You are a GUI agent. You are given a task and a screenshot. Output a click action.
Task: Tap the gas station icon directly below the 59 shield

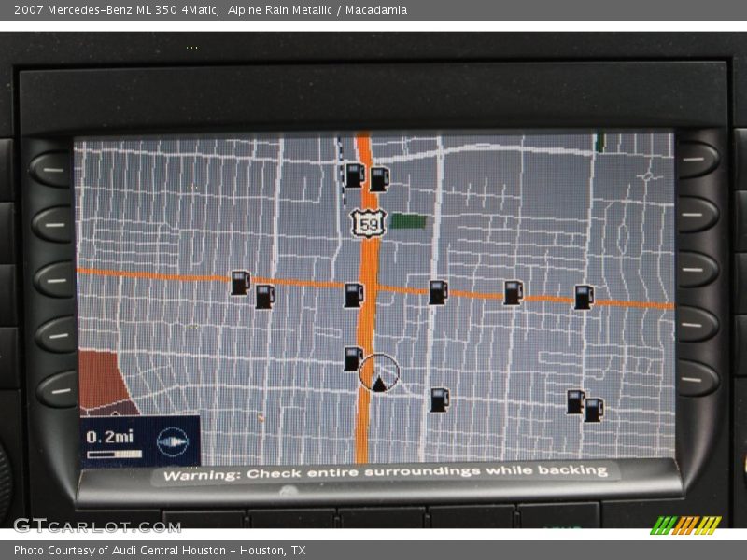point(353,295)
